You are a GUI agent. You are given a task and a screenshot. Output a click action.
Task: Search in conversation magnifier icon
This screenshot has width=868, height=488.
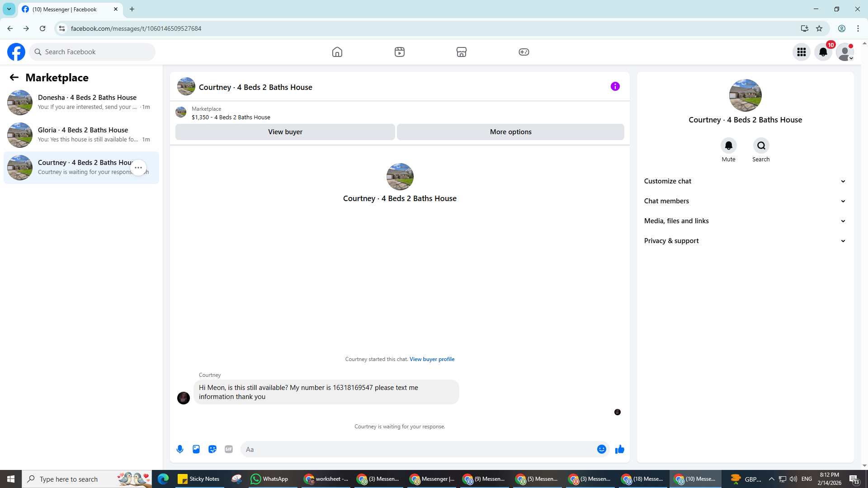click(x=761, y=145)
